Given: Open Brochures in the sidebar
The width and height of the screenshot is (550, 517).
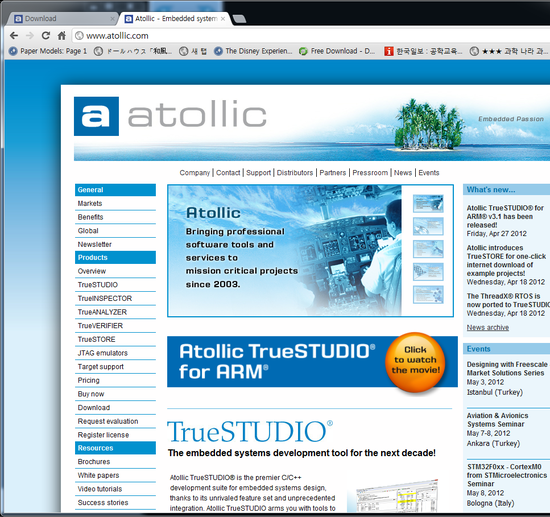Looking at the screenshot, I should point(94,462).
